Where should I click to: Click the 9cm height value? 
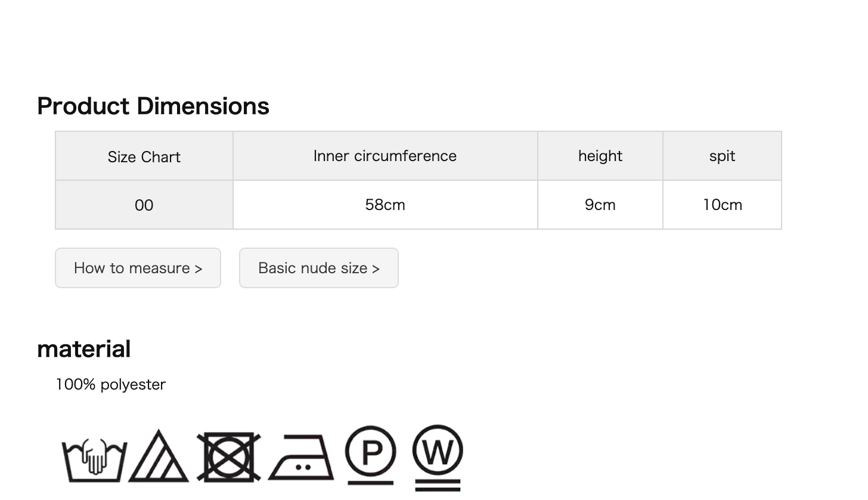point(600,205)
